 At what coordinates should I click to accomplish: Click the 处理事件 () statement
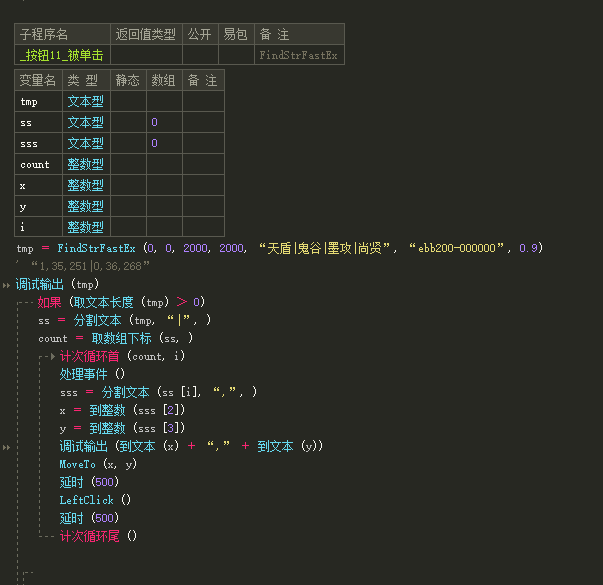click(92, 374)
